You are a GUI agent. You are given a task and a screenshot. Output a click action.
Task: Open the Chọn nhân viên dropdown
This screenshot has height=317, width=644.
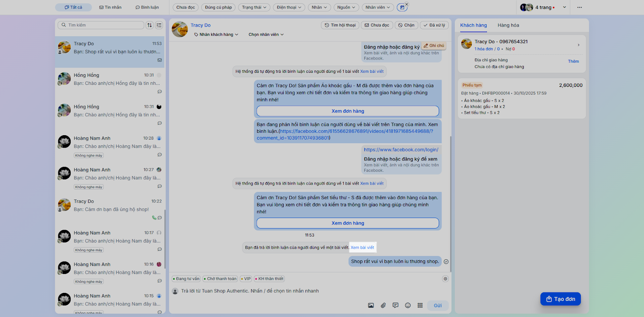(266, 35)
